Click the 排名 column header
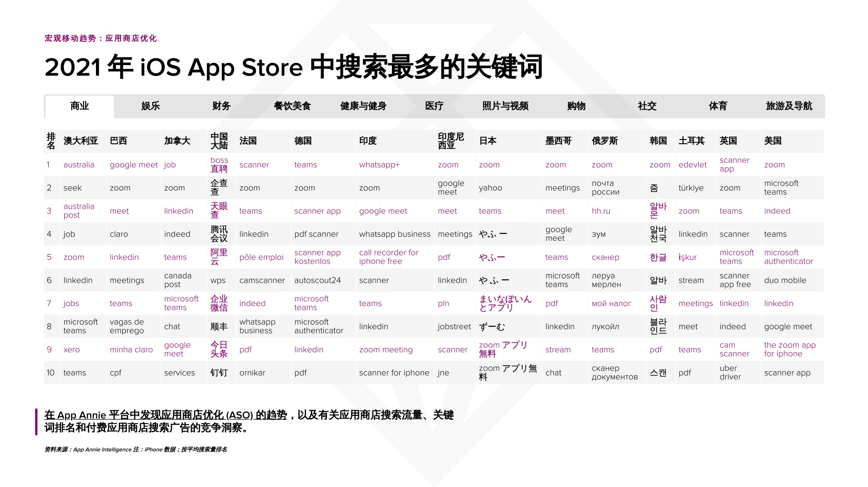 coord(51,141)
